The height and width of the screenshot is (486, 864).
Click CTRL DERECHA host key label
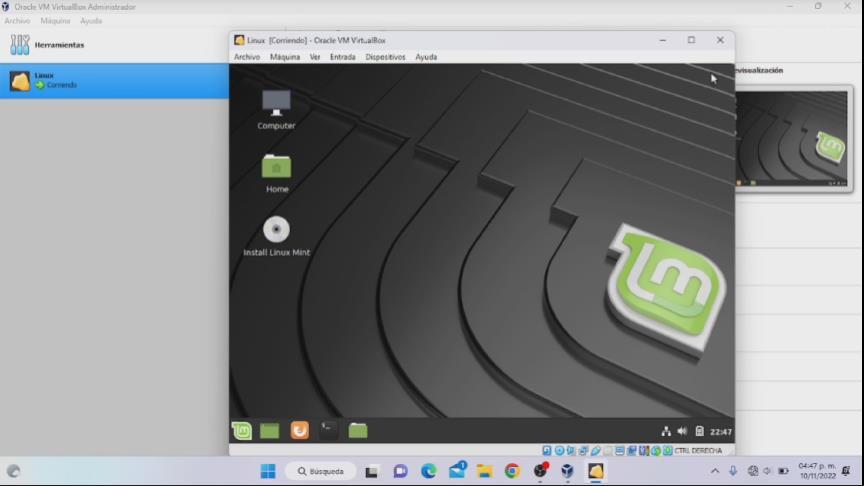click(x=698, y=451)
